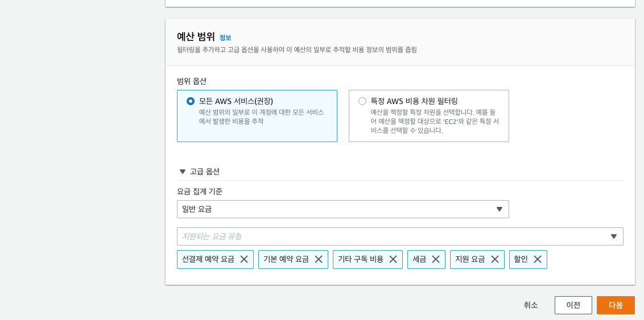Click the 지원 요금 tag text
Image resolution: width=644 pixels, height=320 pixels.
(470, 259)
